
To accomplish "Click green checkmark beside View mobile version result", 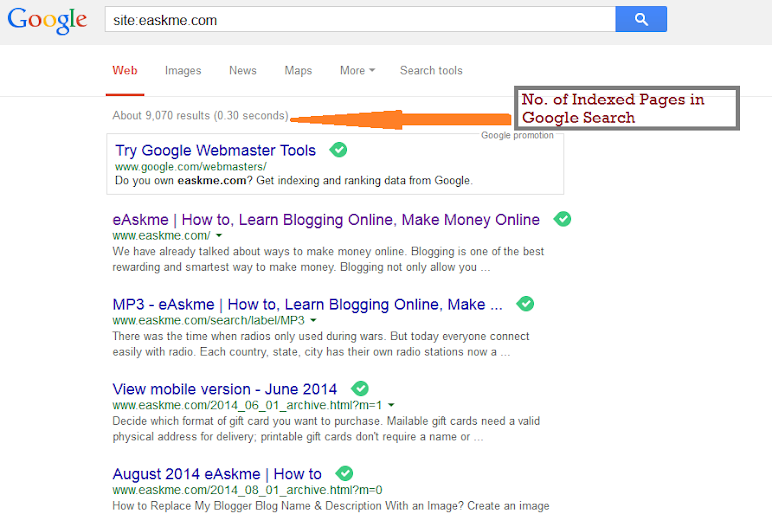I will click(x=360, y=388).
